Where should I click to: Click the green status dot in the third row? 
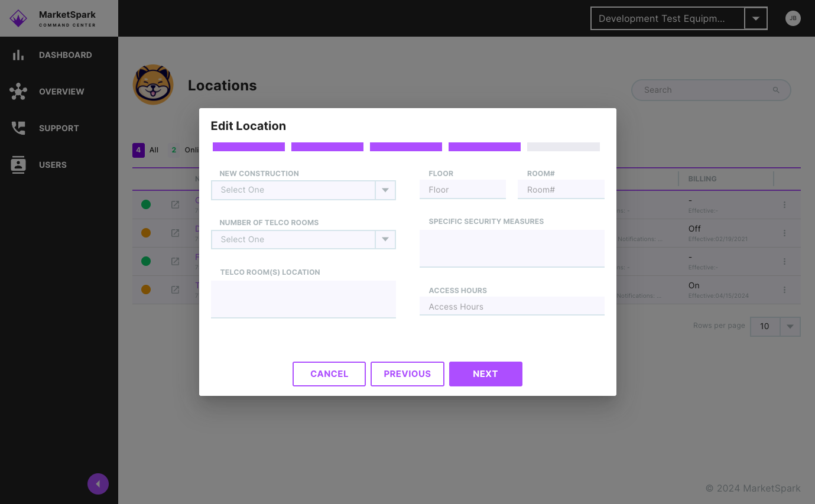pos(146,261)
